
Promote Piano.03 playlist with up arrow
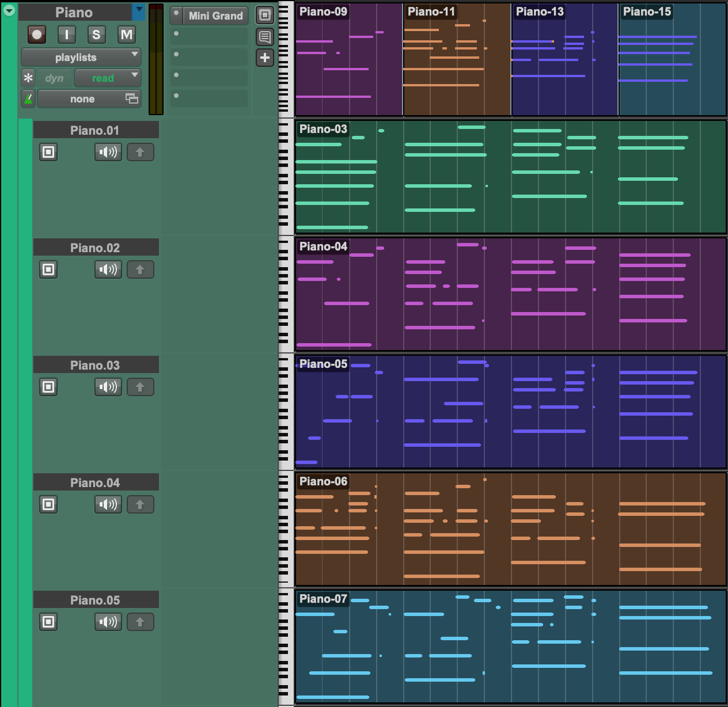pos(140,387)
